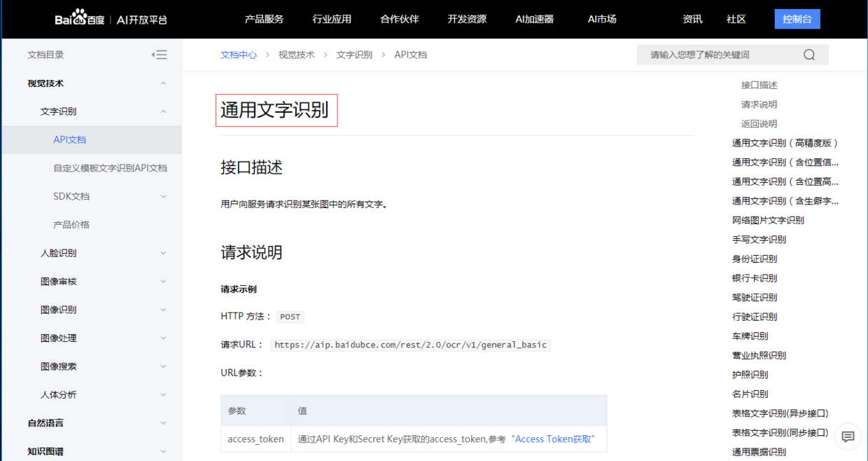Open 表格文字识别(同步接口) in outline
The height and width of the screenshot is (461, 868).
pyautogui.click(x=780, y=432)
